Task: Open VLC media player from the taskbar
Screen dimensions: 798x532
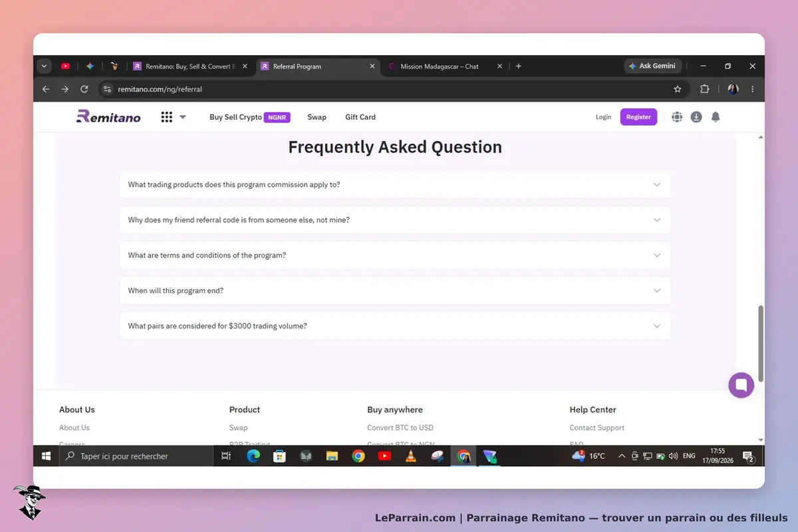Action: (x=411, y=456)
